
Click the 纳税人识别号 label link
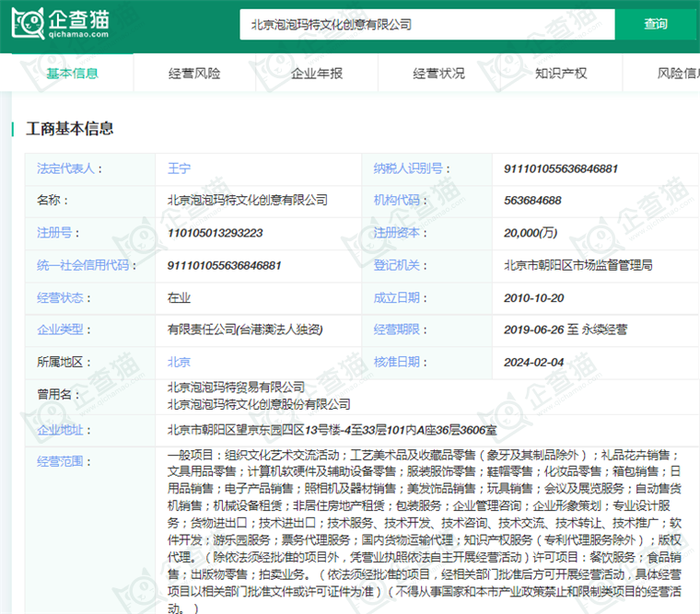tap(408, 168)
